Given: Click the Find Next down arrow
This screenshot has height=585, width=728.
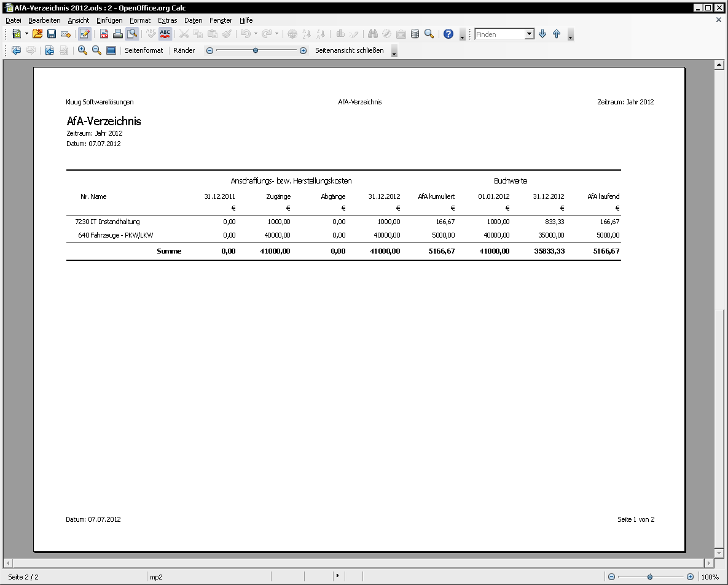Looking at the screenshot, I should pyautogui.click(x=542, y=34).
